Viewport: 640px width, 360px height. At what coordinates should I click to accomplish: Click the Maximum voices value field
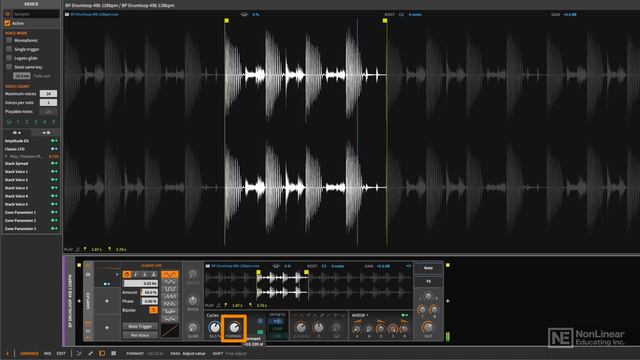coord(48,94)
